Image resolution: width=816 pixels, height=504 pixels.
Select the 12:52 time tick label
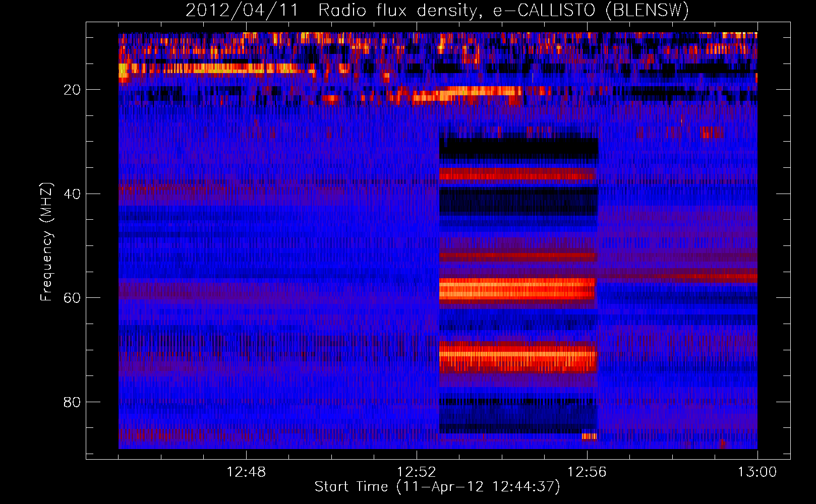pos(417,472)
